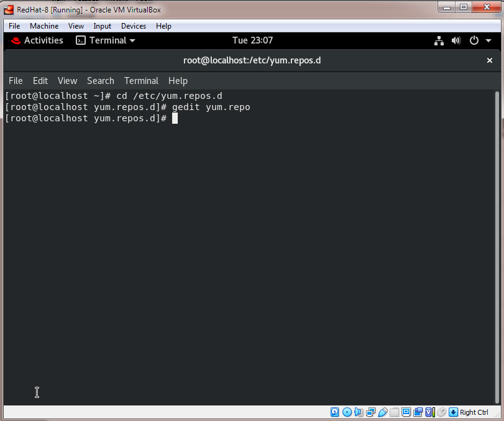
Task: Click the Tue 23:07 clock display
Action: pos(252,40)
